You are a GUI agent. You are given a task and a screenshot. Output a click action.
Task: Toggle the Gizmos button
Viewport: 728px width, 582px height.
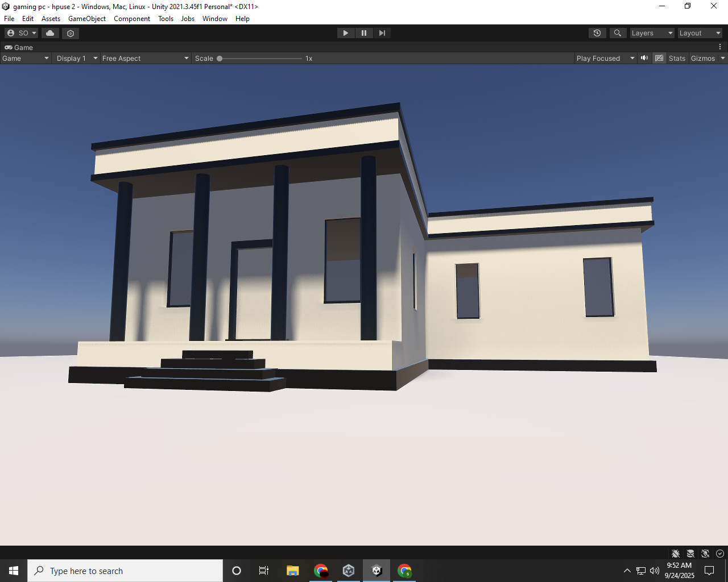point(703,58)
